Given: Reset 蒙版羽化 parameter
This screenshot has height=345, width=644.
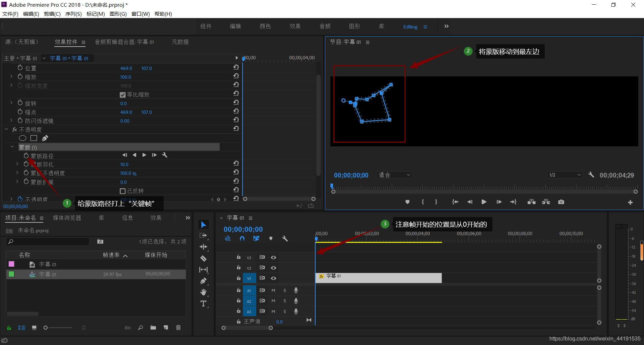Looking at the screenshot, I should point(236,163).
